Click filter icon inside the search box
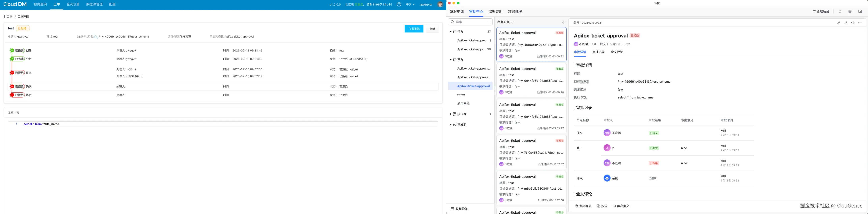 [489, 22]
